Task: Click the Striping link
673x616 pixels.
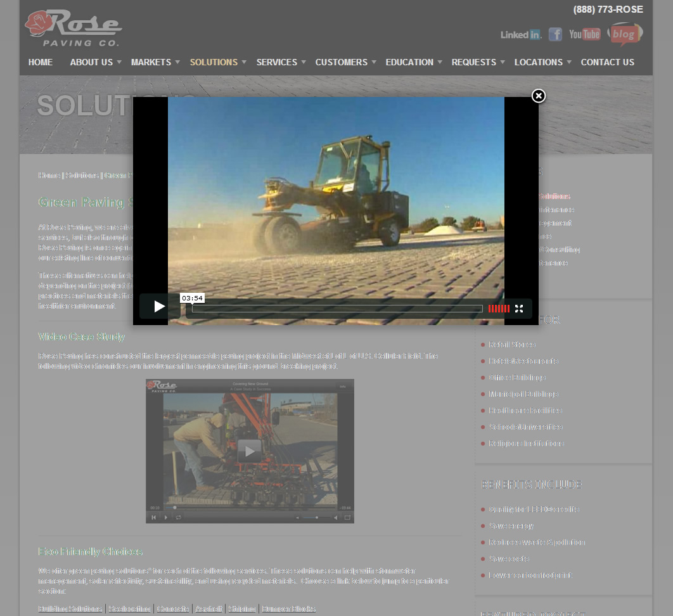Action: coord(241,608)
